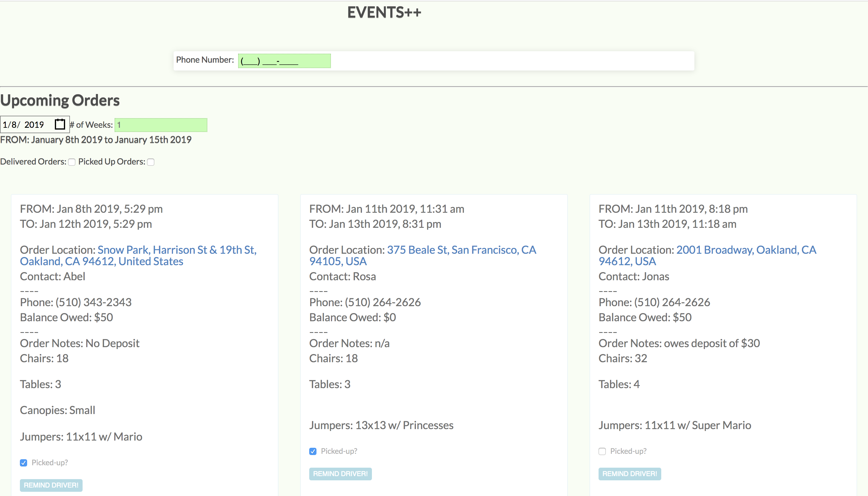Click 'Contact: Rosa' text
The width and height of the screenshot is (868, 496).
point(342,276)
